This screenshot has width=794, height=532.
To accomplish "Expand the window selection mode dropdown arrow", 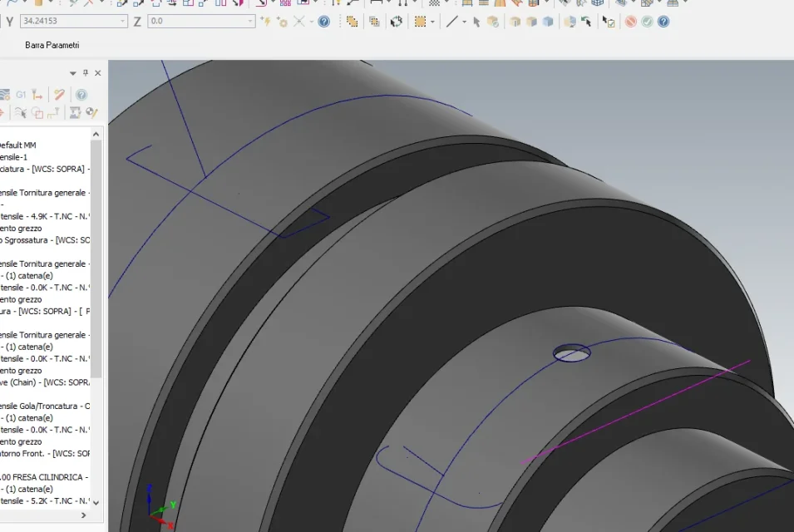I will (434, 22).
